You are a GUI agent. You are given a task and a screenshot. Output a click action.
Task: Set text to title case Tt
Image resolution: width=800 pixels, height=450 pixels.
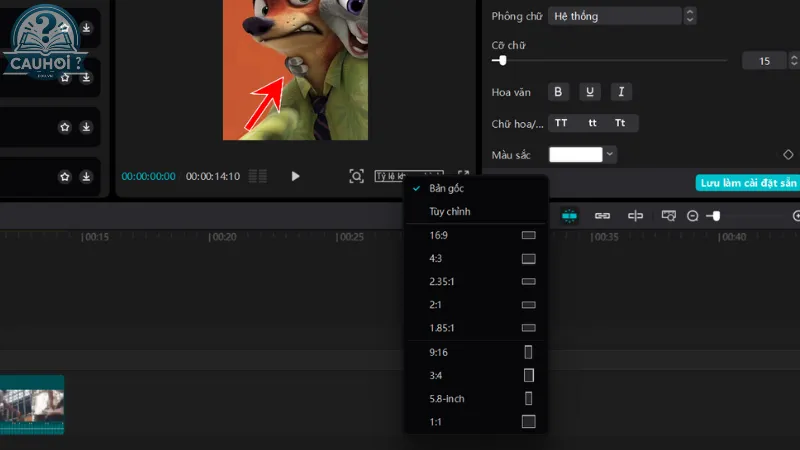[x=620, y=123]
